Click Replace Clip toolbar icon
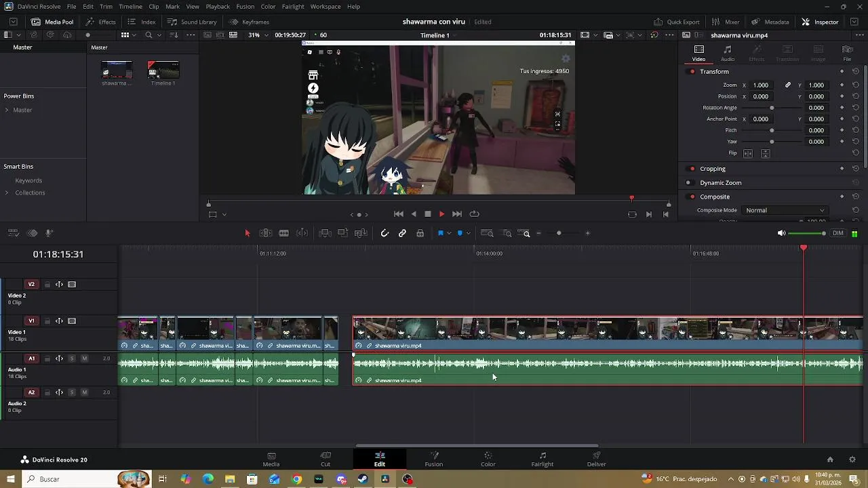This screenshot has height=488, width=868. 361,233
